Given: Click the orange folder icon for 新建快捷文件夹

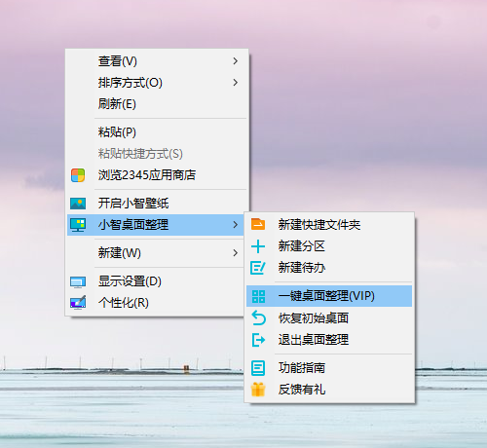Looking at the screenshot, I should coord(258,224).
